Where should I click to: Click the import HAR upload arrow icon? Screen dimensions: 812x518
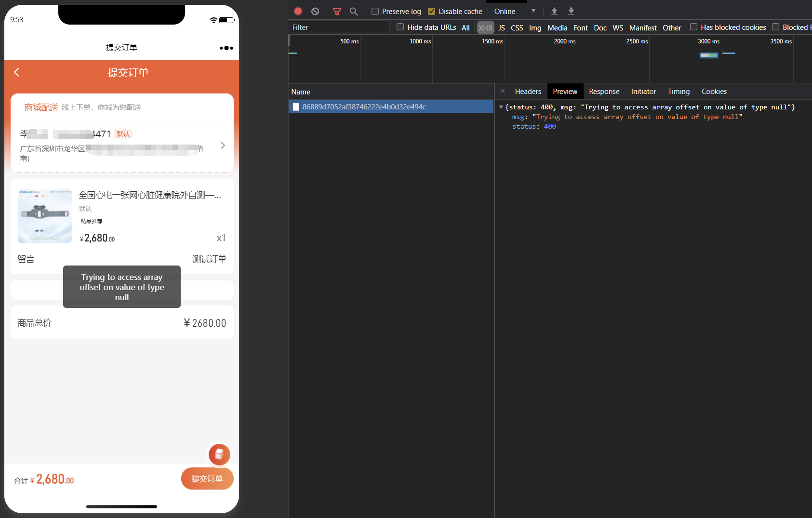point(554,11)
